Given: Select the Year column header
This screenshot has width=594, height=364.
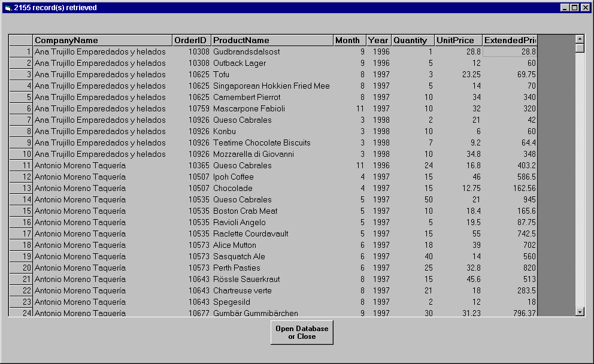Looking at the screenshot, I should 379,40.
